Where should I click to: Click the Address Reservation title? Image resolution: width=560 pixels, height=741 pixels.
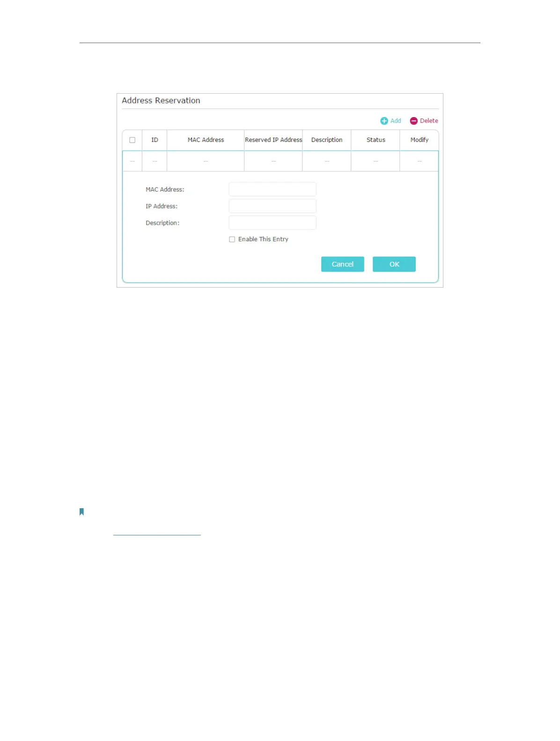(x=161, y=101)
